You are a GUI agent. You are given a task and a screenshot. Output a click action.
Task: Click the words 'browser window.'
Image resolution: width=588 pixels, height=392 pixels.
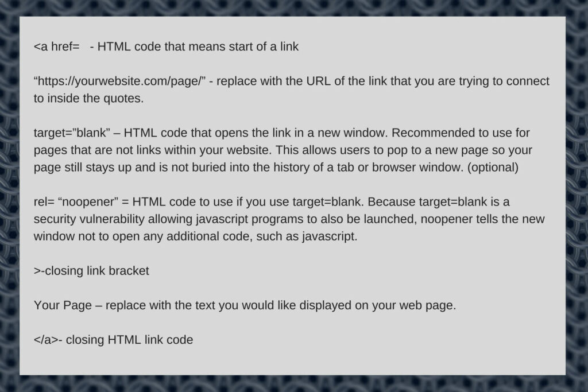[418, 168]
